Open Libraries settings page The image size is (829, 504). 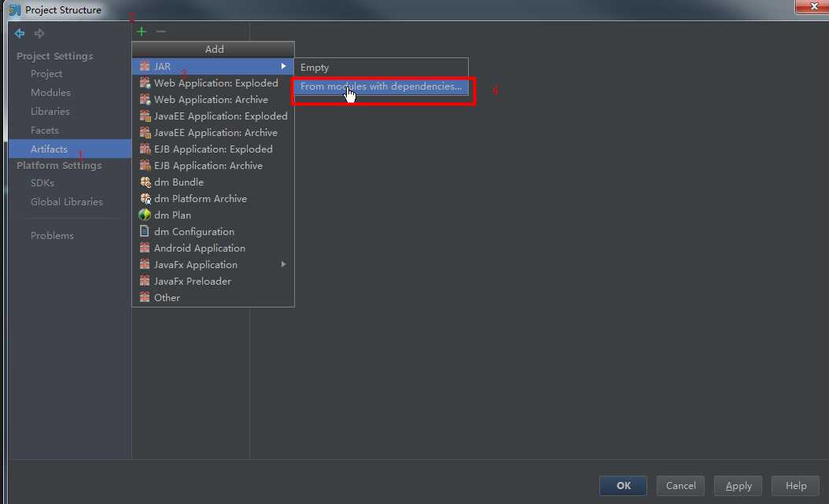click(50, 112)
